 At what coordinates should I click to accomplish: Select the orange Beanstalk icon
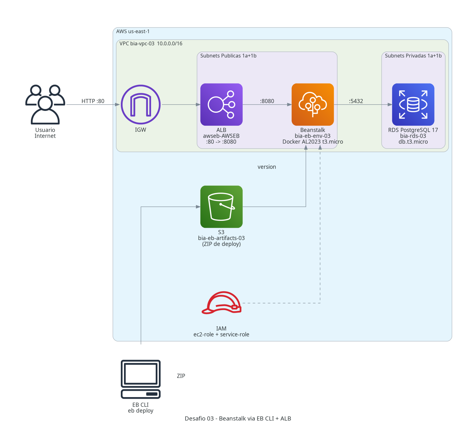pos(313,104)
